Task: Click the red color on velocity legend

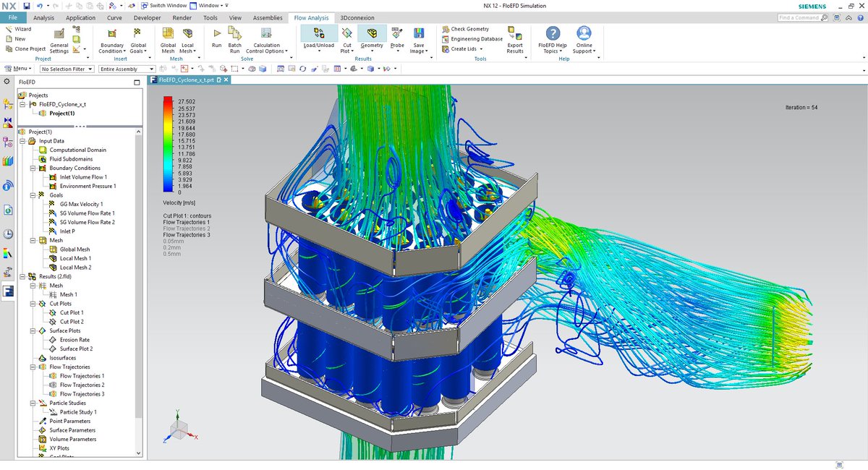Action: pyautogui.click(x=168, y=101)
